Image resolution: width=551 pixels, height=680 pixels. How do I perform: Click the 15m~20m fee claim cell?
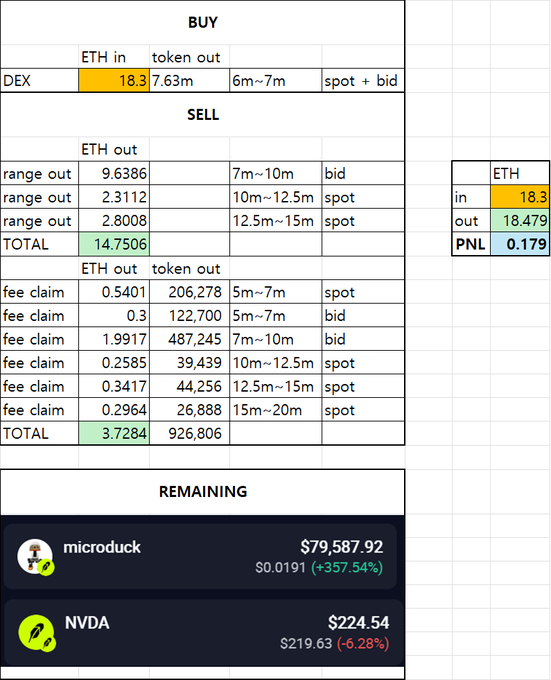coord(276,410)
